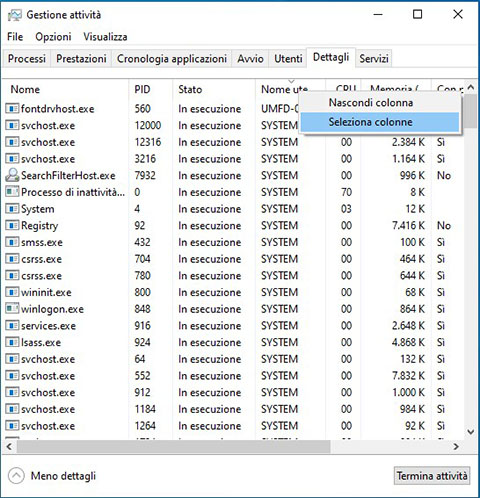Click the services.exe process icon

(12, 325)
